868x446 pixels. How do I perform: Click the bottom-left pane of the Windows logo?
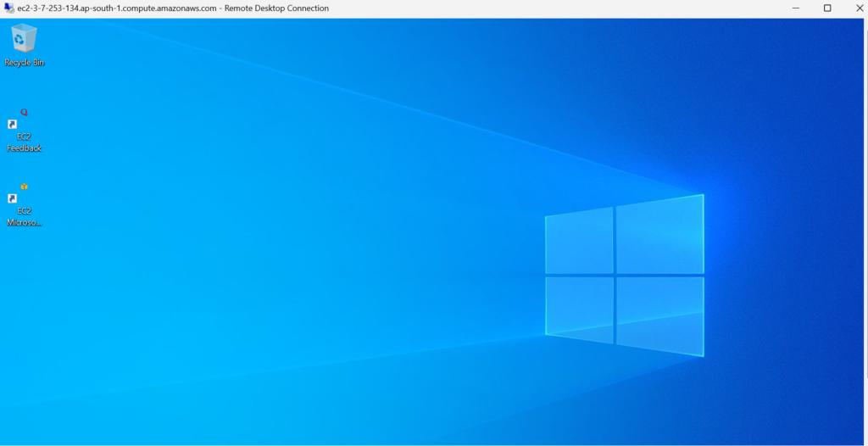579,309
